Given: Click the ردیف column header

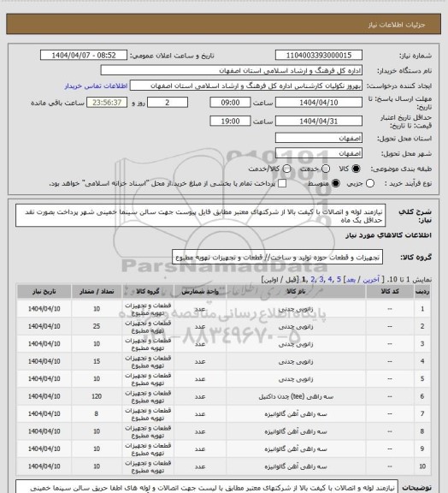Looking at the screenshot, I should click(x=422, y=292).
